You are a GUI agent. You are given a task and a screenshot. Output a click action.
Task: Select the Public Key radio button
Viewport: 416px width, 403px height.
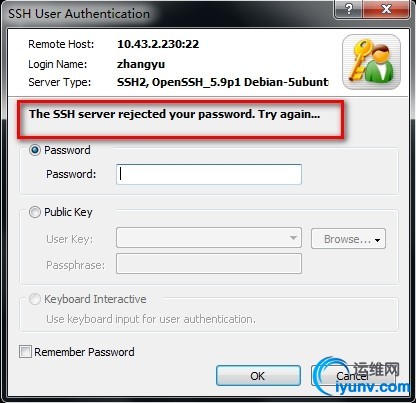35,212
